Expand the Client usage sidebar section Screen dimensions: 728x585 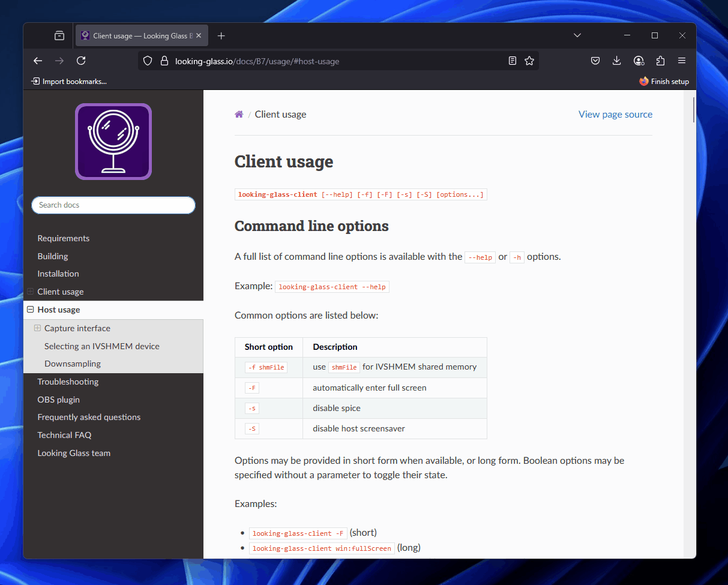click(x=31, y=292)
